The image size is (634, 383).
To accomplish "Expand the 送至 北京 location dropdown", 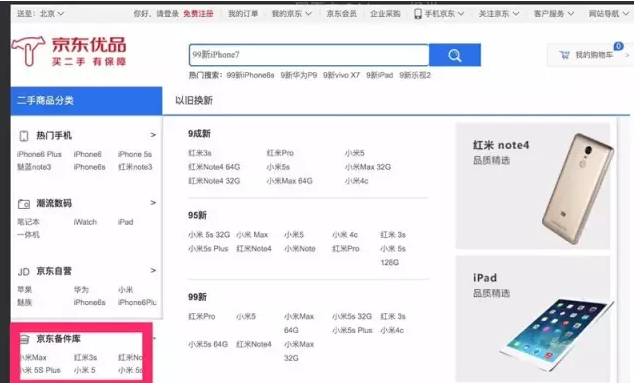I will pos(41,13).
